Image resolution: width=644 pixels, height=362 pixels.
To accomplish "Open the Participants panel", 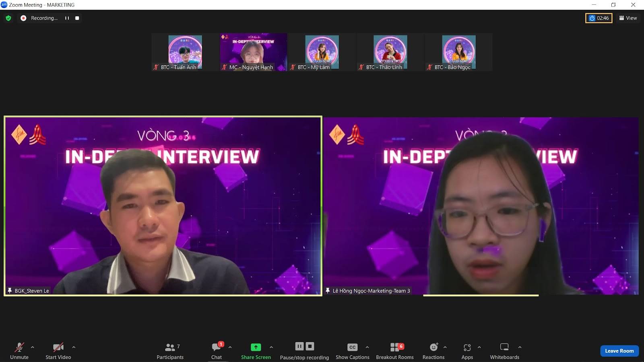I will 170,351.
